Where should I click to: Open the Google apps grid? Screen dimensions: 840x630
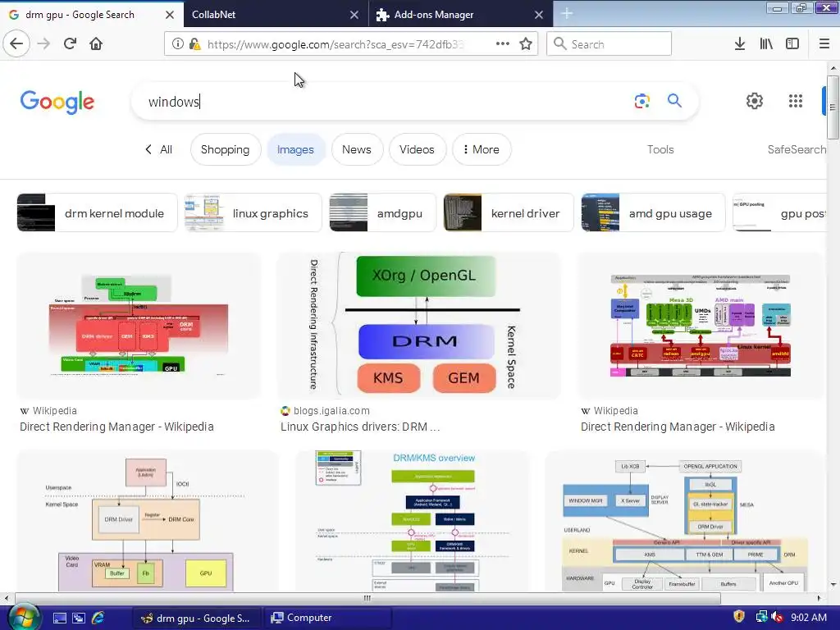(796, 101)
